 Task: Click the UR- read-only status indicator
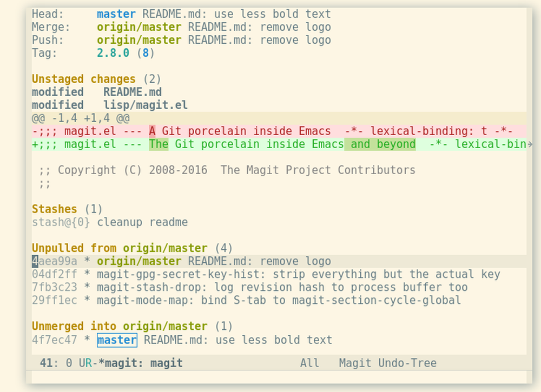coord(89,363)
